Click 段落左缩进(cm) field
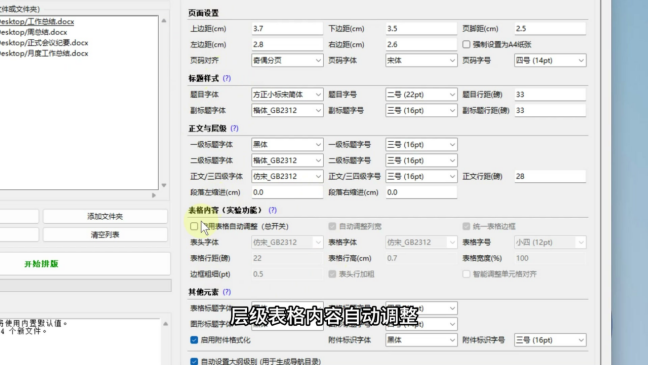 pos(287,192)
